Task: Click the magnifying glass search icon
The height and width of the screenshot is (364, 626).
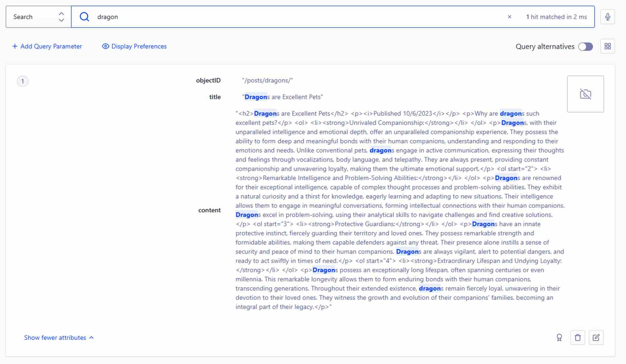Action: (x=84, y=17)
